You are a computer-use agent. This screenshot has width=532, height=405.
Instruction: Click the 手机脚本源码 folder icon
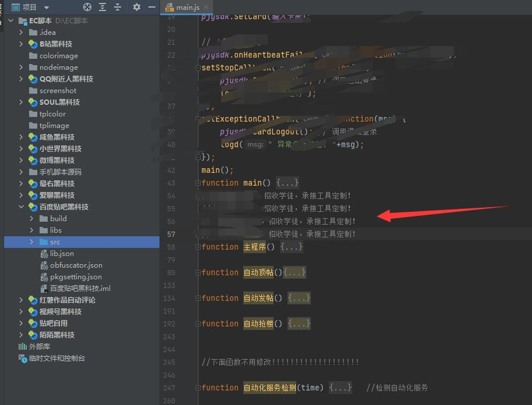point(33,172)
